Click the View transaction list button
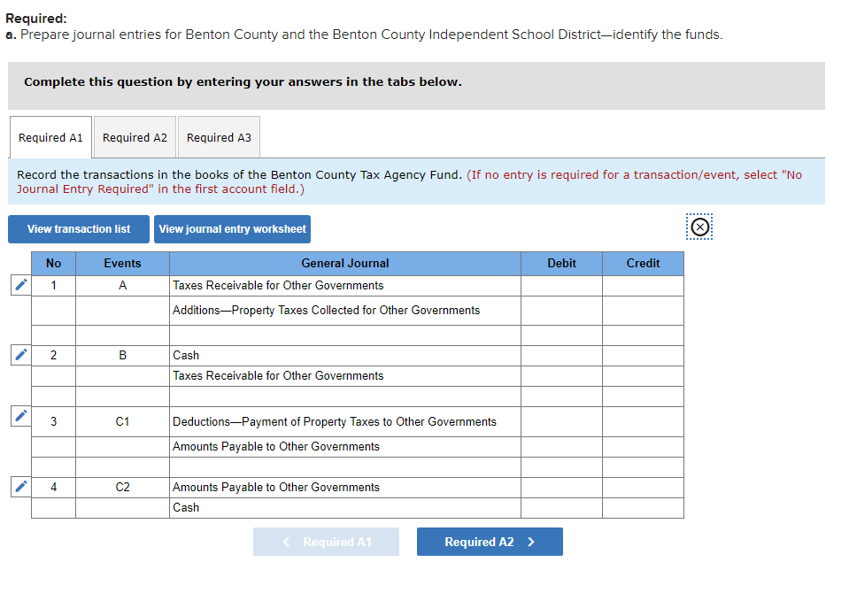This screenshot has width=849, height=616. tap(78, 228)
